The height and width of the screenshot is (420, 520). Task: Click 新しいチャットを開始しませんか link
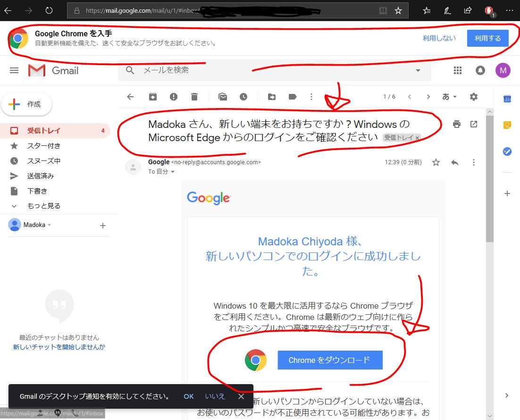[59, 347]
